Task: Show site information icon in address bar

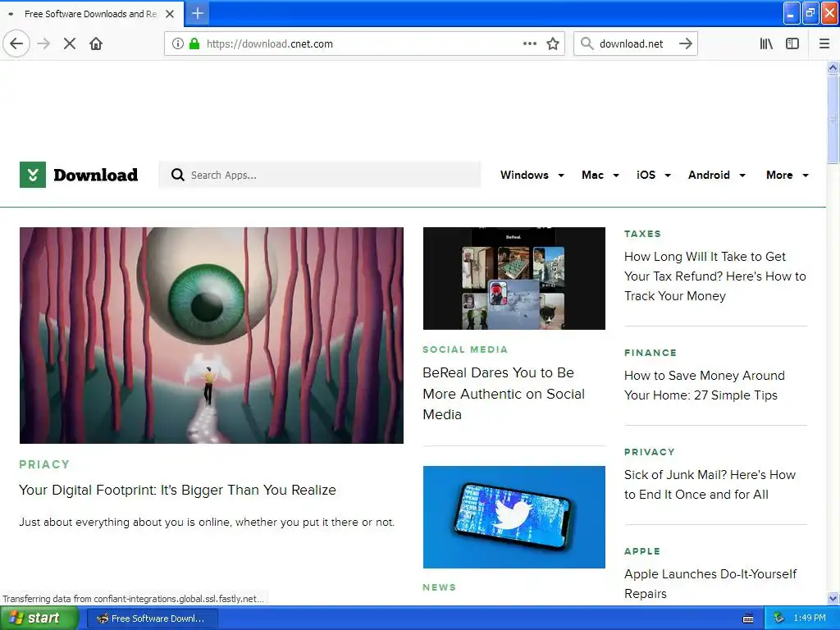Action: tap(178, 43)
